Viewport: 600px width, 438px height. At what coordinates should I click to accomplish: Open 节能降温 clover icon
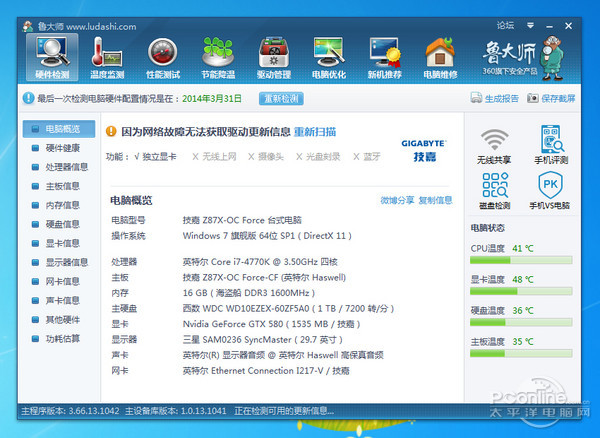pos(218,57)
